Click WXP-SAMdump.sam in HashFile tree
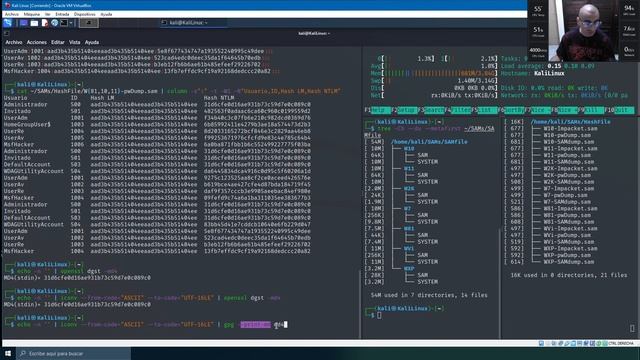 click(569, 262)
